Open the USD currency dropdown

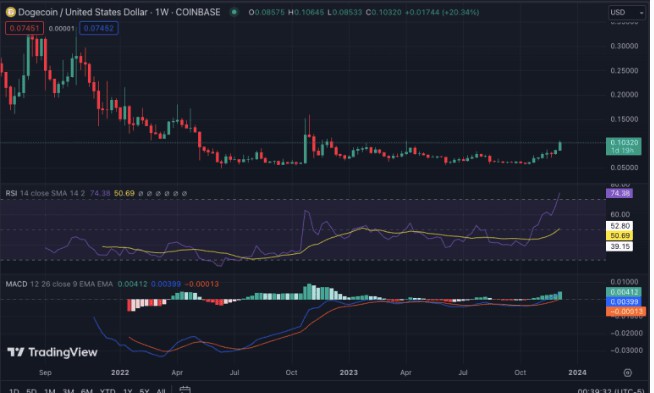click(626, 13)
